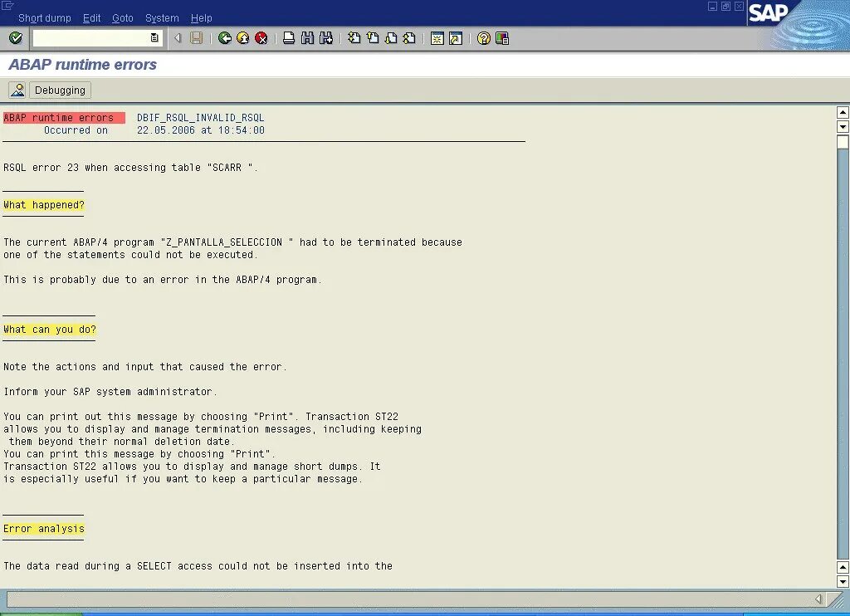Click the timestamp '22.05.2006 at 18:54:00'
Image resolution: width=850 pixels, height=616 pixels.
pos(201,130)
